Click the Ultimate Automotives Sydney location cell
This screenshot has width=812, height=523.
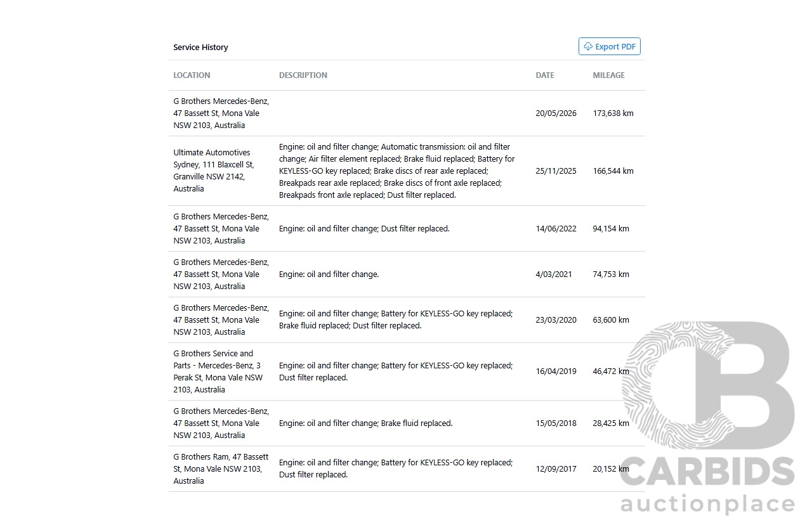(x=214, y=171)
